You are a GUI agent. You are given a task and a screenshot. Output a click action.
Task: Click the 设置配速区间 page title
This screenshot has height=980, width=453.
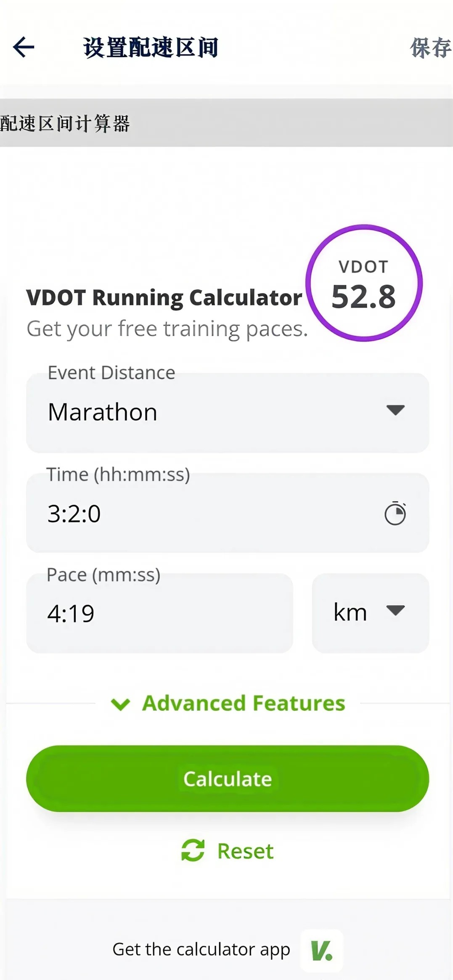click(x=151, y=47)
